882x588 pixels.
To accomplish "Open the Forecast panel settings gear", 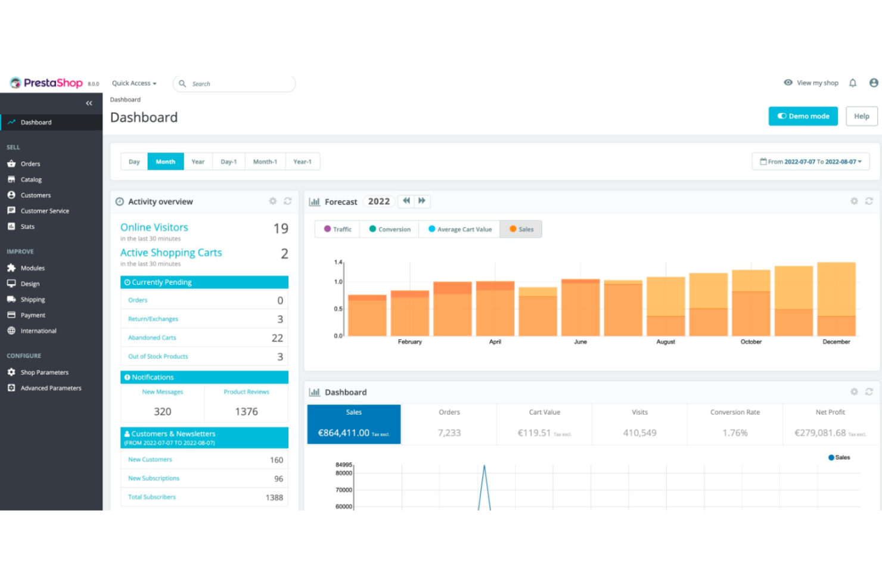I will coord(855,201).
